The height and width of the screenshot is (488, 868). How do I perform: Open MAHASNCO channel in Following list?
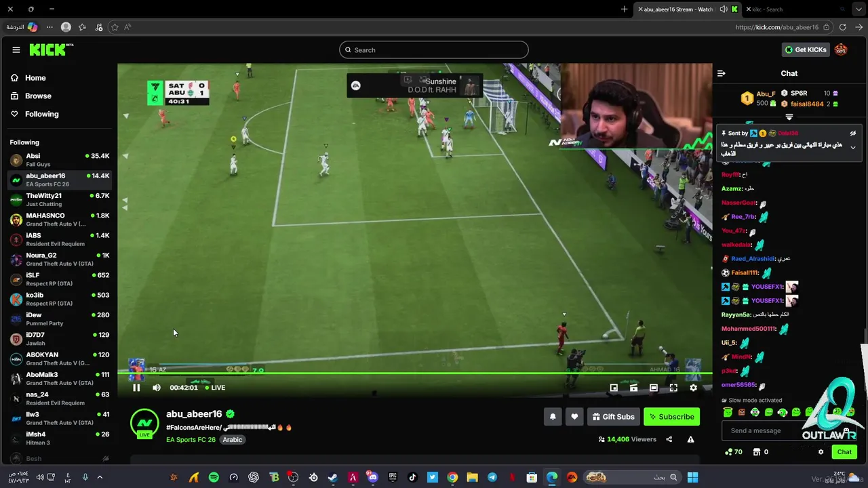(60, 220)
